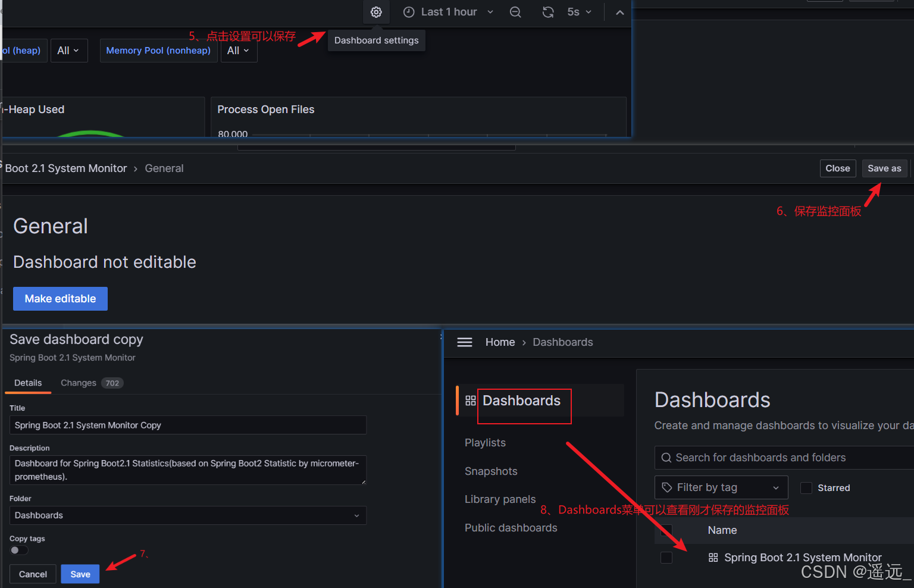
Task: Click the Boot 2.1 System Monitor breadcrumb
Action: coord(65,168)
